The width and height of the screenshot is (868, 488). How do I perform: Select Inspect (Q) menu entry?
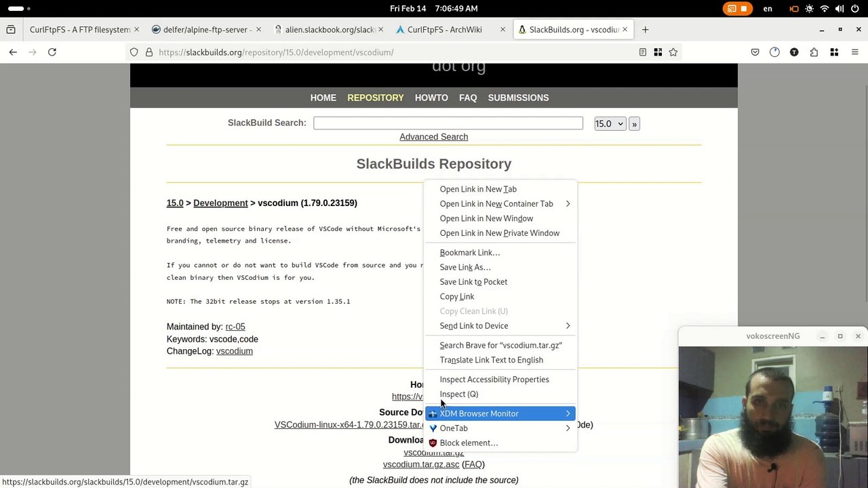pyautogui.click(x=500, y=394)
